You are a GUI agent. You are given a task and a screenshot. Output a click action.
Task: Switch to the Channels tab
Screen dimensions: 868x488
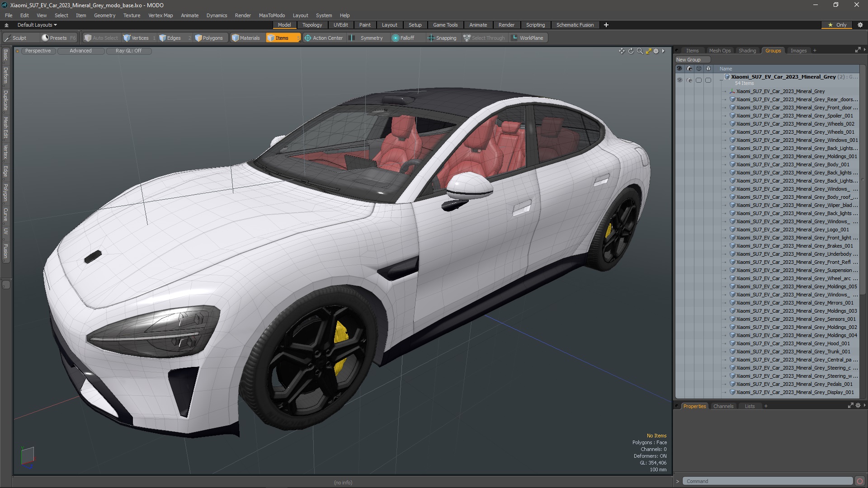723,406
